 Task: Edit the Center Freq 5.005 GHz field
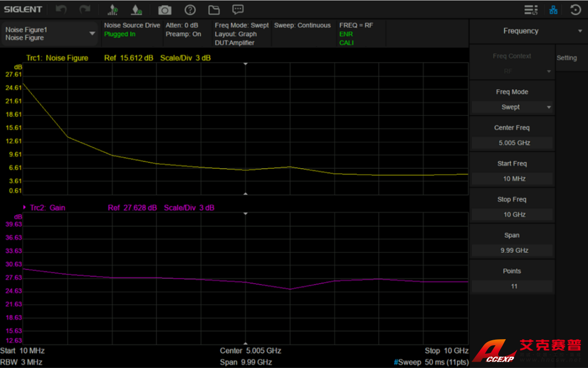click(x=512, y=143)
